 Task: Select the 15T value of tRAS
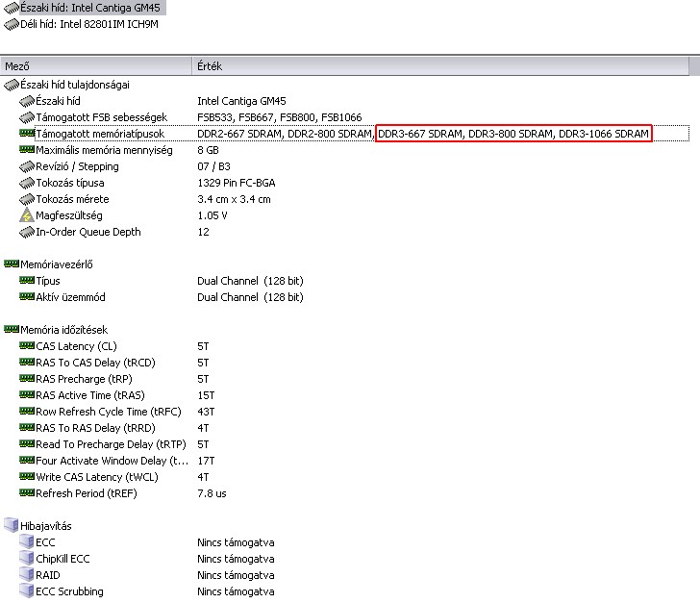tap(206, 395)
